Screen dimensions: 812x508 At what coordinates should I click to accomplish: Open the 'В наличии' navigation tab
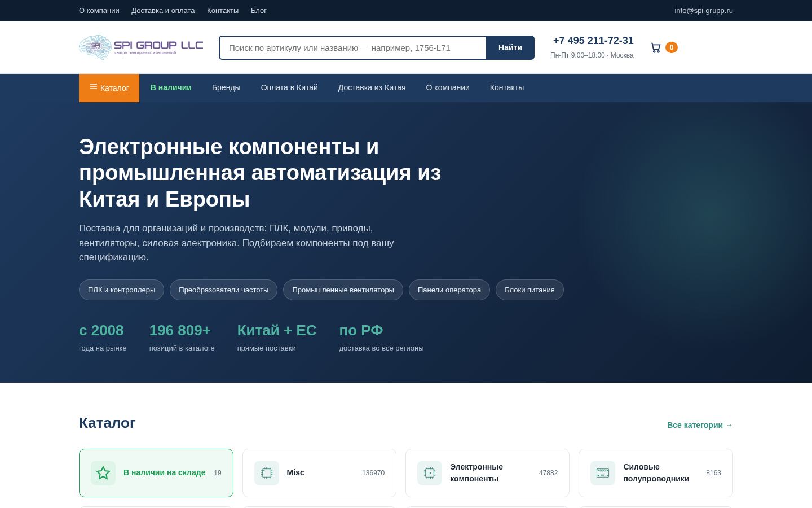tap(171, 87)
